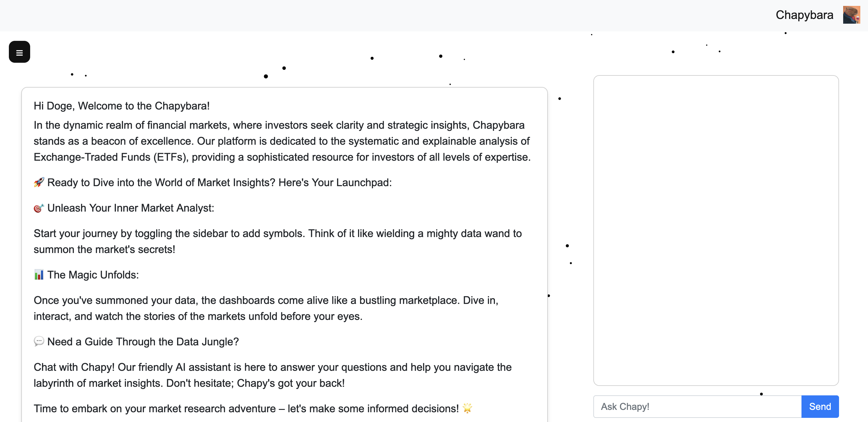
Task: Click Need a Guide Through the Data Jungle
Action: [143, 342]
